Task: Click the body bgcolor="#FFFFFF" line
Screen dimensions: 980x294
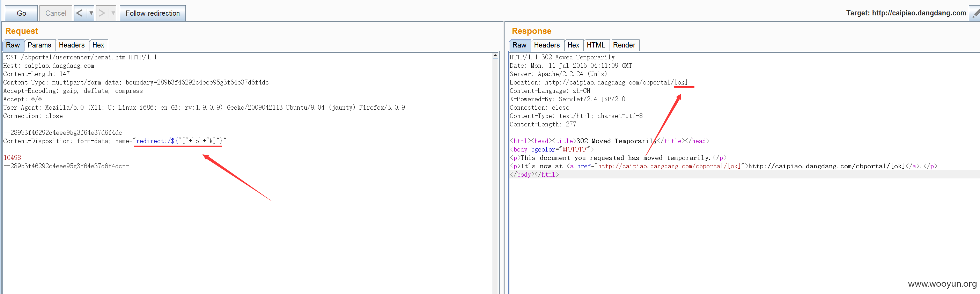Action: point(552,149)
